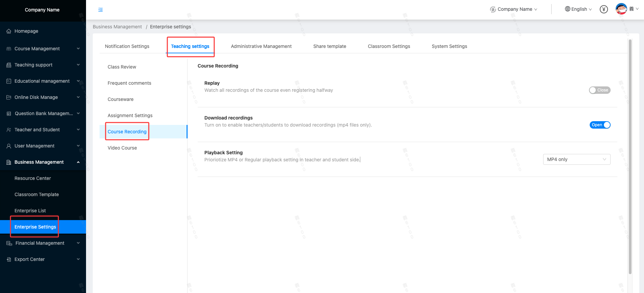
Task: Expand the Company Name header dropdown
Action: click(x=513, y=9)
